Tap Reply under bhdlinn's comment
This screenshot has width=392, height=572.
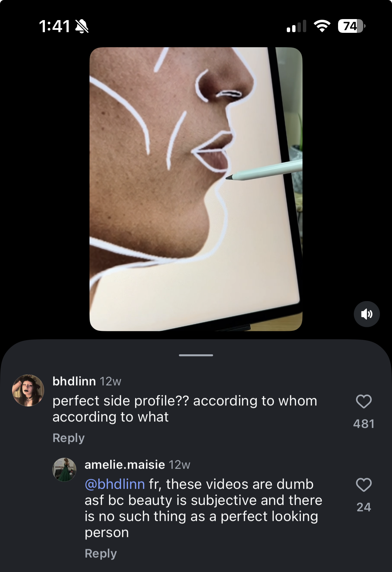(69, 438)
